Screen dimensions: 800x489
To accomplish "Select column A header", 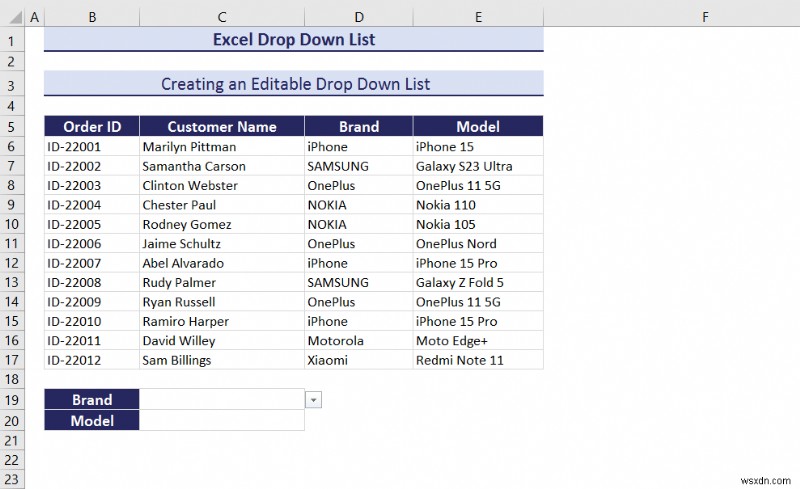I will (34, 17).
